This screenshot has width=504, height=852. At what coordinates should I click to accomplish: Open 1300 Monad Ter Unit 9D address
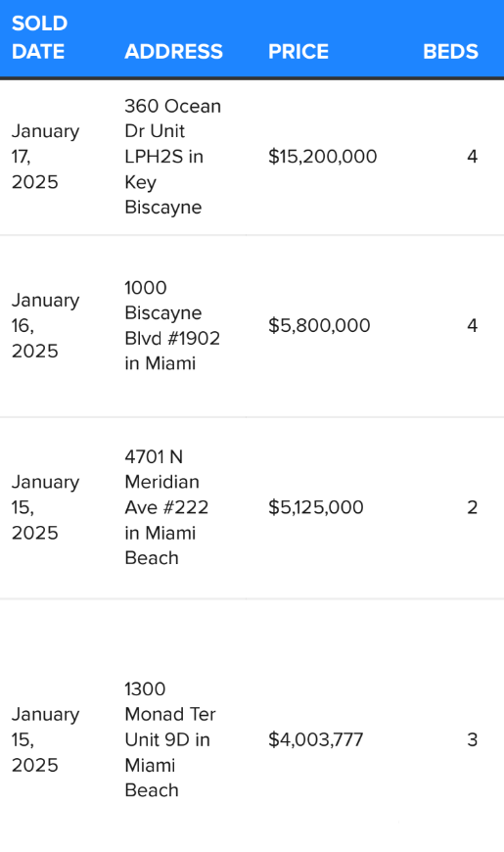pos(170,739)
